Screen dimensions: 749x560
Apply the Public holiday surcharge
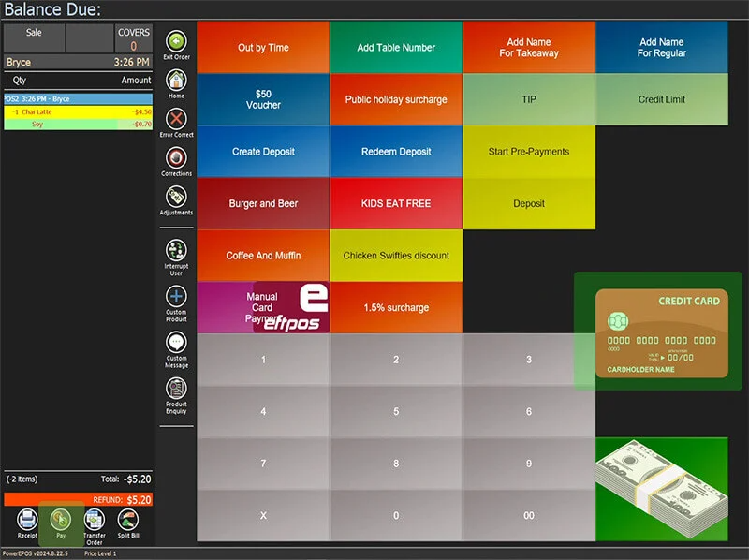pos(396,99)
